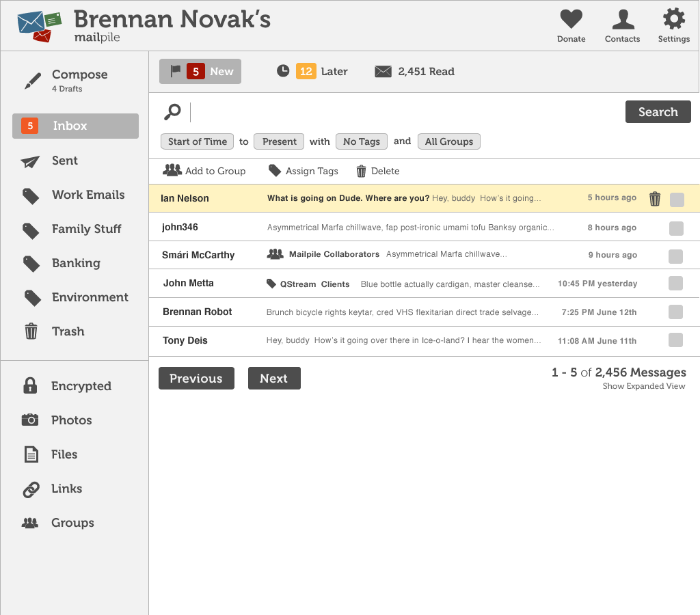Click the QStream Clients tag label
The image size is (700, 615).
pyautogui.click(x=314, y=284)
